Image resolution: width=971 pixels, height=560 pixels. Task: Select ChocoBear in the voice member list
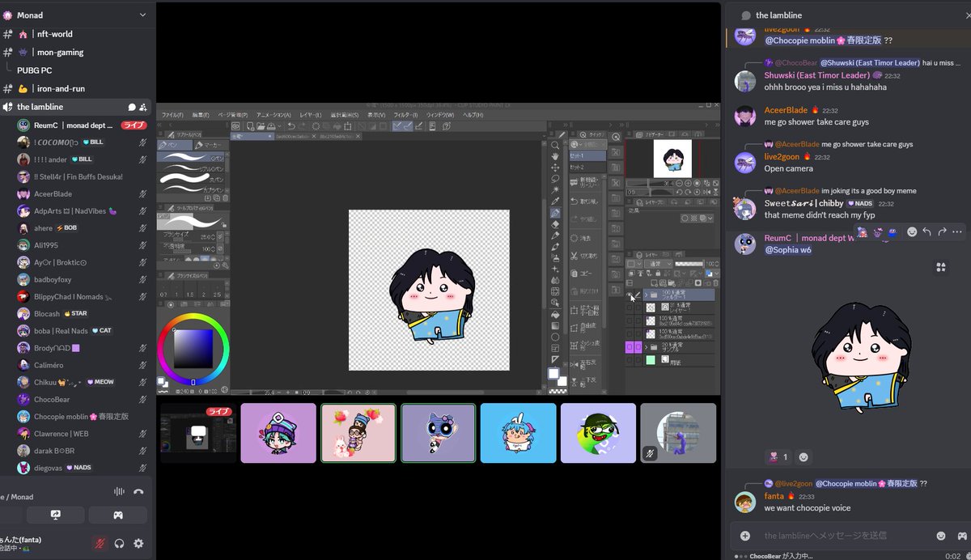click(81, 400)
